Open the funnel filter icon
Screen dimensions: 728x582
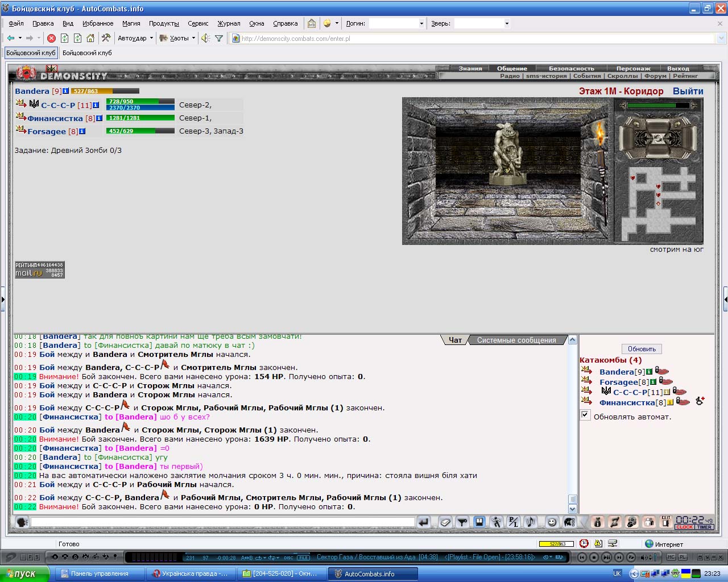click(x=218, y=38)
